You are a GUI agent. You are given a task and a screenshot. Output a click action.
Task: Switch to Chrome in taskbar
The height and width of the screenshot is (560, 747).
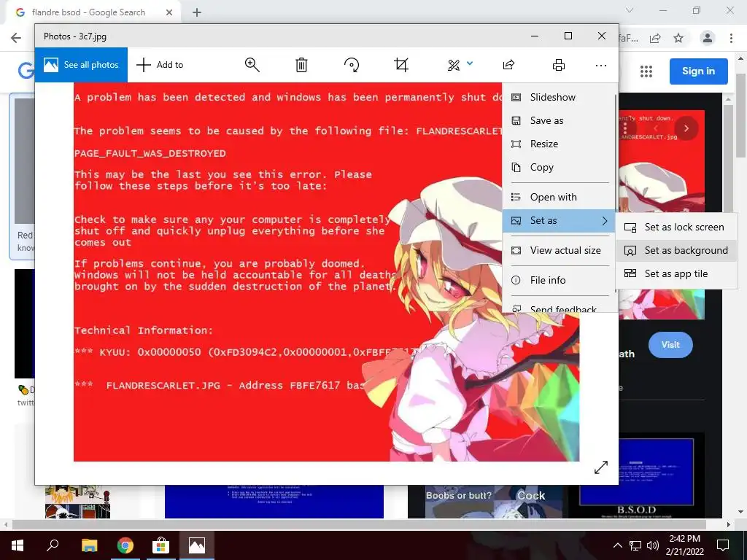pos(125,545)
